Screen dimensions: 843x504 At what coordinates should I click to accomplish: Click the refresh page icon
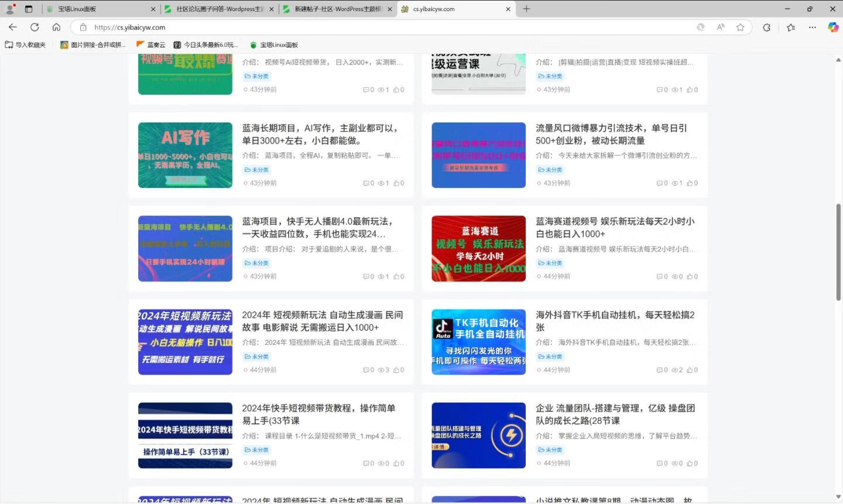pyautogui.click(x=35, y=27)
